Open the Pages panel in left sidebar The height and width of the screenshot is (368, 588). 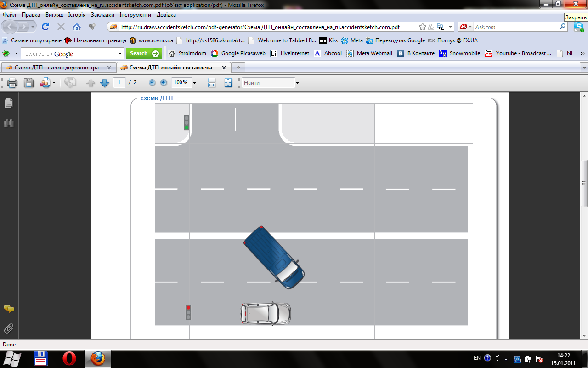pos(9,103)
